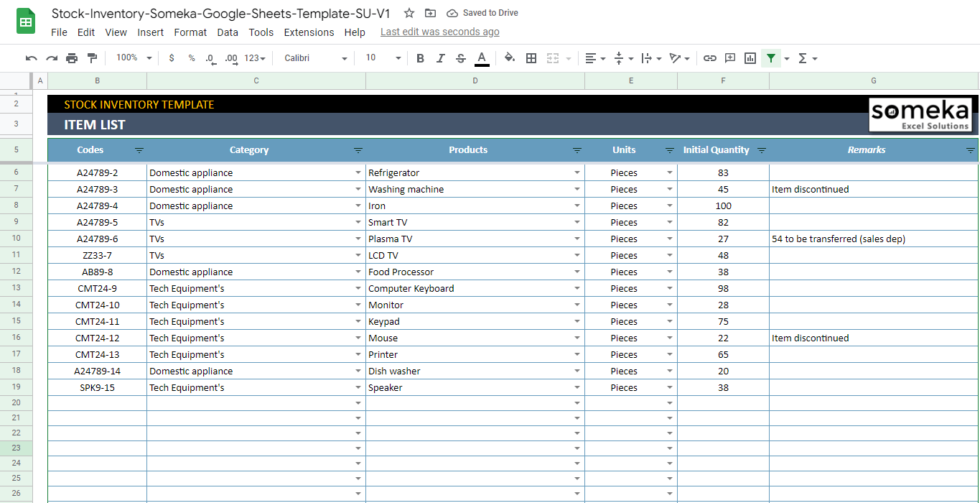Insert a link into the sheet
Screen dimensions: 980x503
[x=709, y=58]
